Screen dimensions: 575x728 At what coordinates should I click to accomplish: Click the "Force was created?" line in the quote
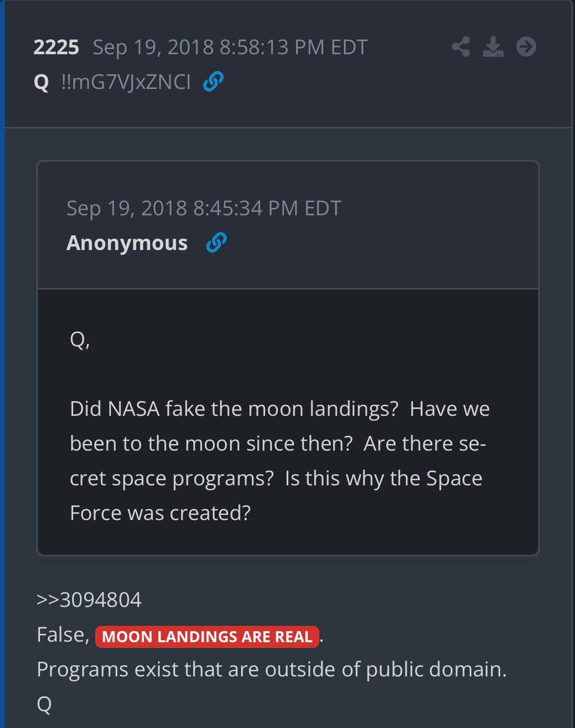point(160,513)
